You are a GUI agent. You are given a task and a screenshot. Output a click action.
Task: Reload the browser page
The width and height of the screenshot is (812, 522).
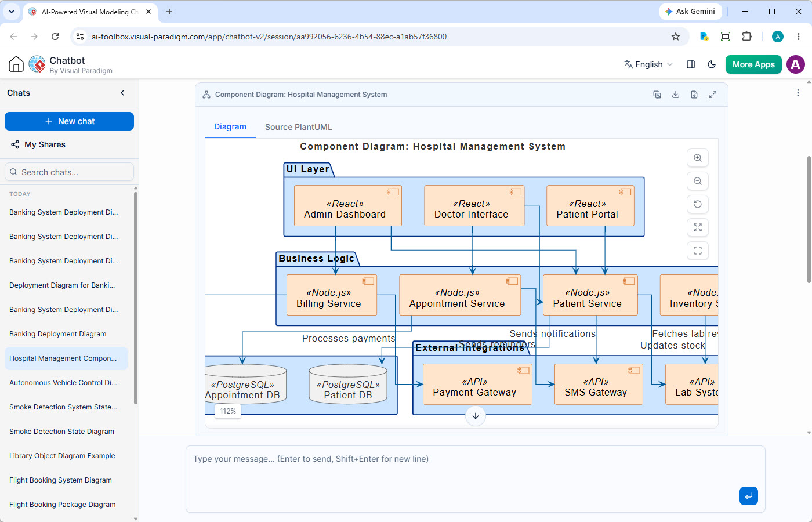tap(55, 37)
